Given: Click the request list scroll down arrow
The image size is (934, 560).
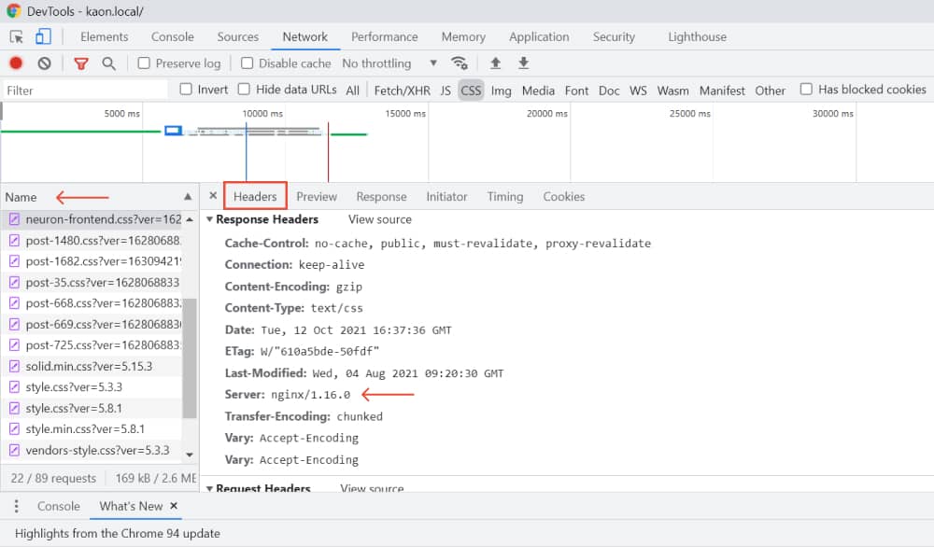Looking at the screenshot, I should 190,455.
